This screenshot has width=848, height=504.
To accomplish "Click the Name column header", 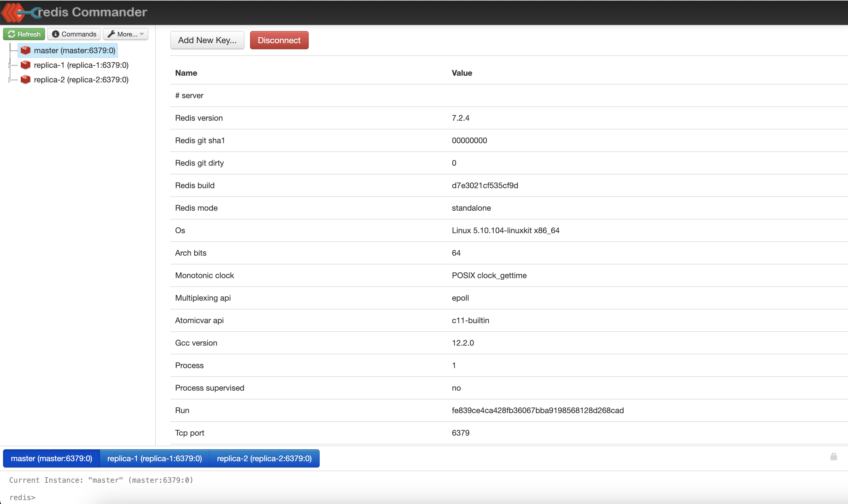I will pyautogui.click(x=186, y=73).
